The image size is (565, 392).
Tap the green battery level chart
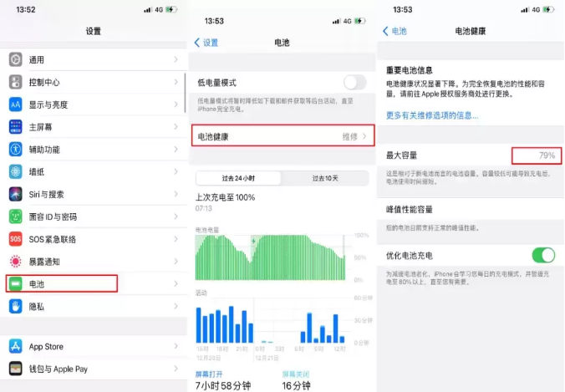(270, 257)
